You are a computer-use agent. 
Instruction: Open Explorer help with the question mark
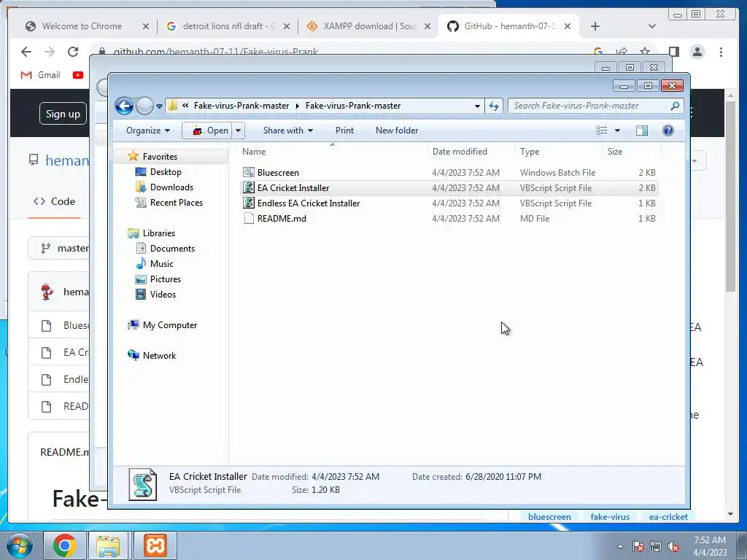pyautogui.click(x=668, y=131)
